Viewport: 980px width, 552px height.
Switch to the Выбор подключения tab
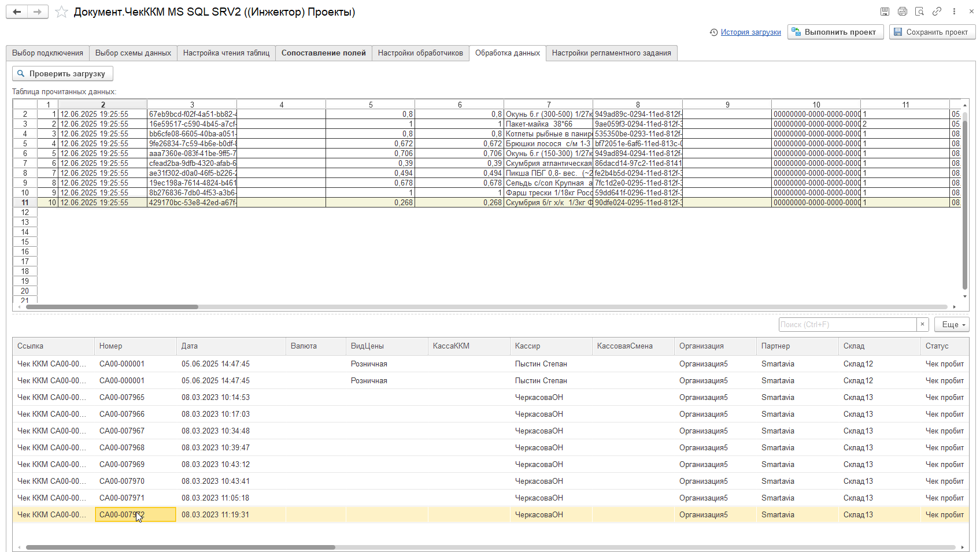pos(47,53)
